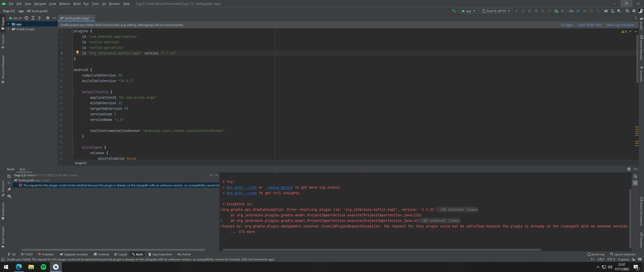
Task: Open Show Log in Explorer option
Action: click(x=621, y=25)
